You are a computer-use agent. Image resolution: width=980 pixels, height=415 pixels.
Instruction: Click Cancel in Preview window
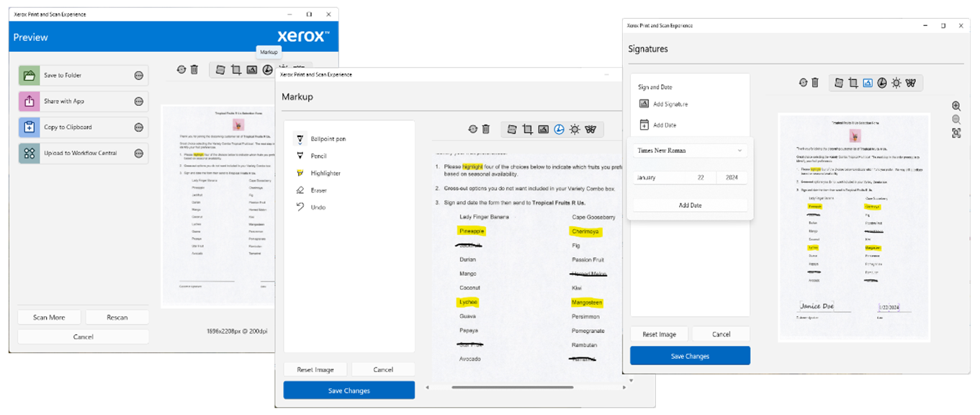(x=84, y=336)
